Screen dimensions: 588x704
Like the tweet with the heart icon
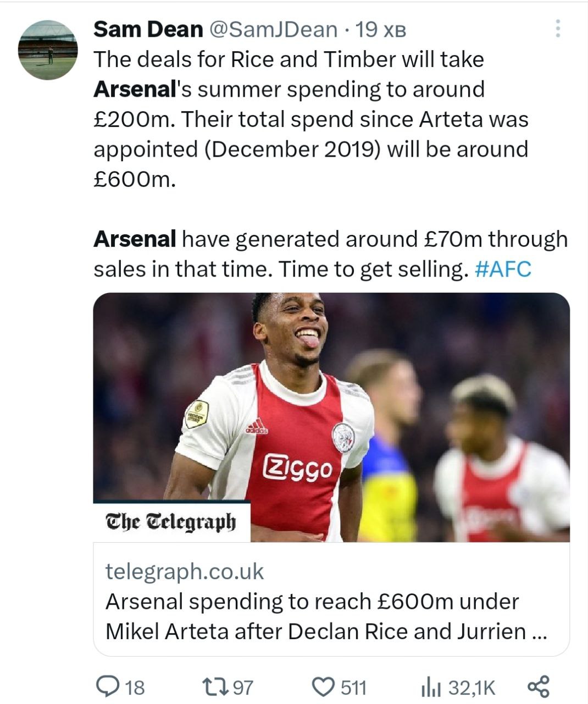point(323,687)
